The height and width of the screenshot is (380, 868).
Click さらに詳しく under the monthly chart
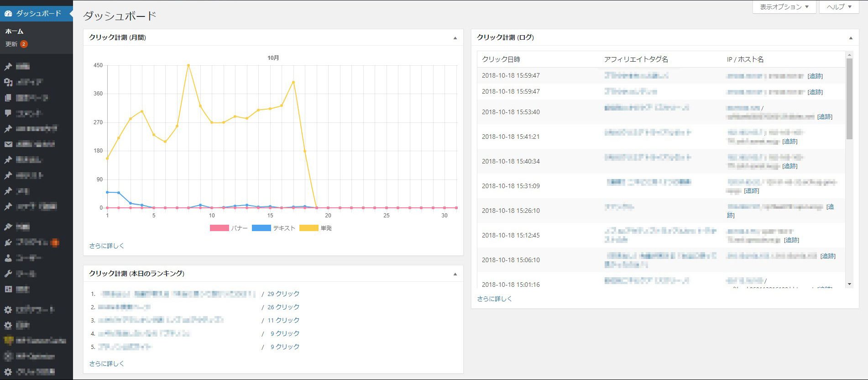106,246
